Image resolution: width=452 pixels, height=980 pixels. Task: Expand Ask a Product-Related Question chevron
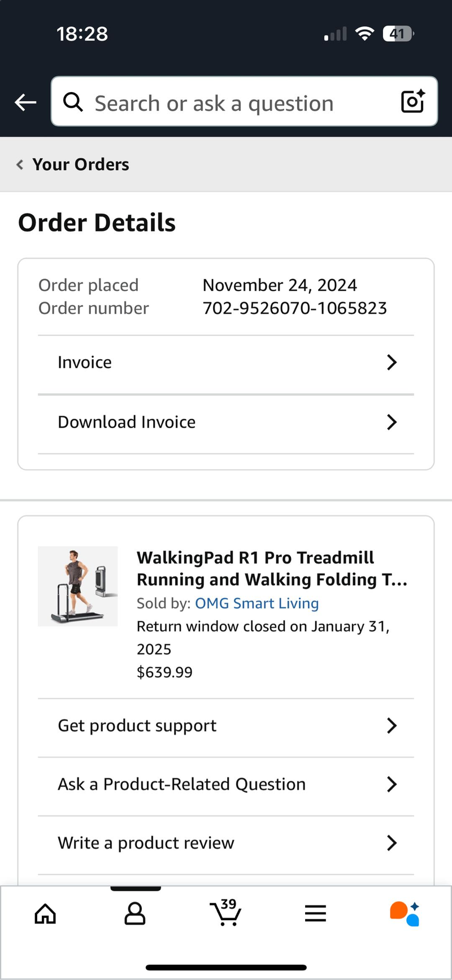point(392,784)
